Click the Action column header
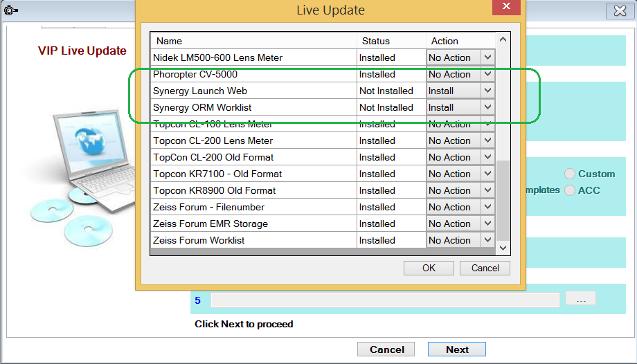The image size is (637, 364). click(x=460, y=41)
